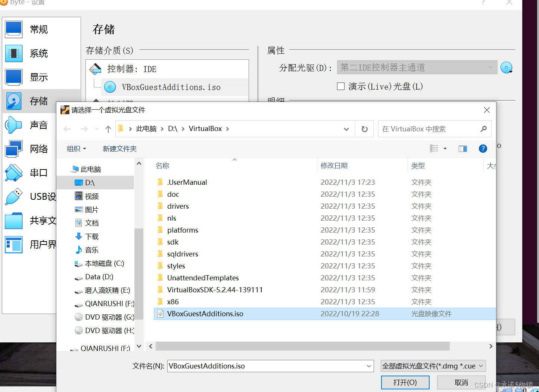Viewport: 539px width, 392px height.
Task: Open Data (D:) drive
Action: click(99, 277)
